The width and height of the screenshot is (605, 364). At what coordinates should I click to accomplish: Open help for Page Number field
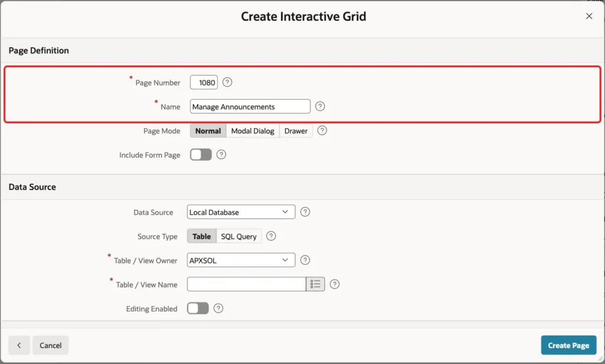tap(227, 82)
